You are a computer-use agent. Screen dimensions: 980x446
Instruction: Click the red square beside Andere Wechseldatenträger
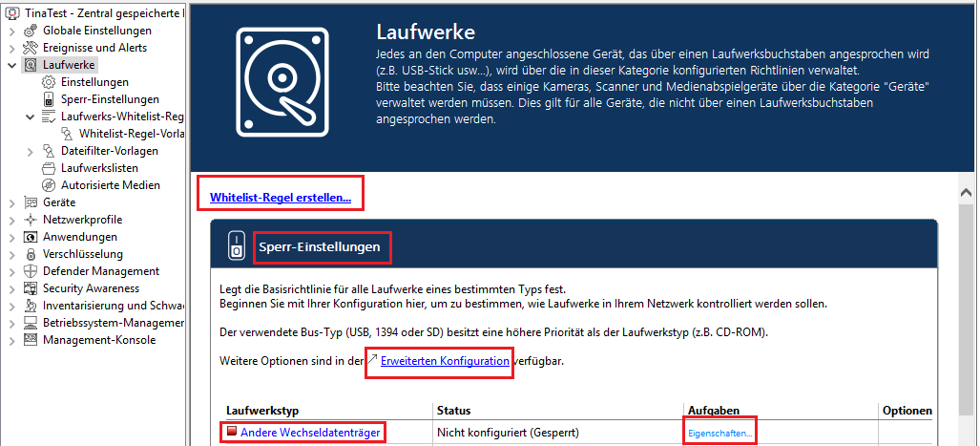232,432
